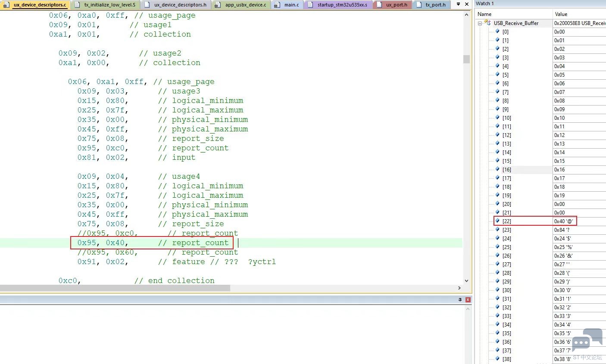Click the pin icon of the lower output panel
606x364 pixels.
(x=460, y=299)
